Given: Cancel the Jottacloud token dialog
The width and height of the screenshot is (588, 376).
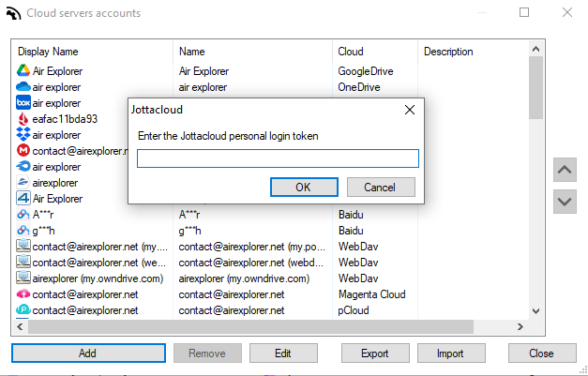Looking at the screenshot, I should [x=381, y=188].
